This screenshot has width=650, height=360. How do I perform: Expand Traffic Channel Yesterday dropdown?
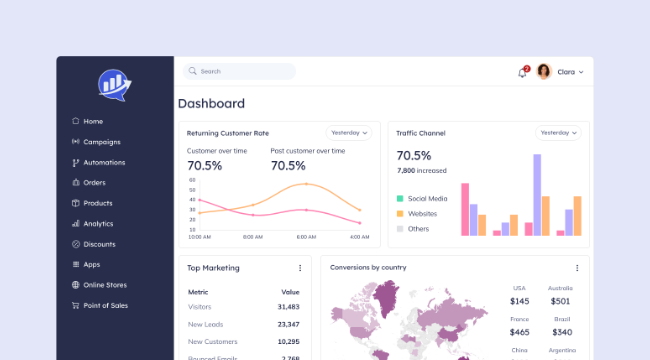coord(558,133)
